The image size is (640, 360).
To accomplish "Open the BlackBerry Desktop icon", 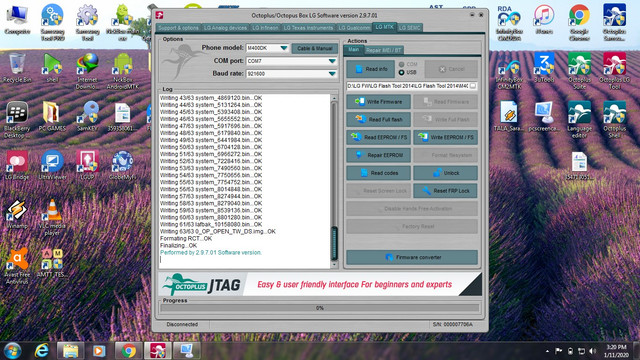I will point(17,119).
